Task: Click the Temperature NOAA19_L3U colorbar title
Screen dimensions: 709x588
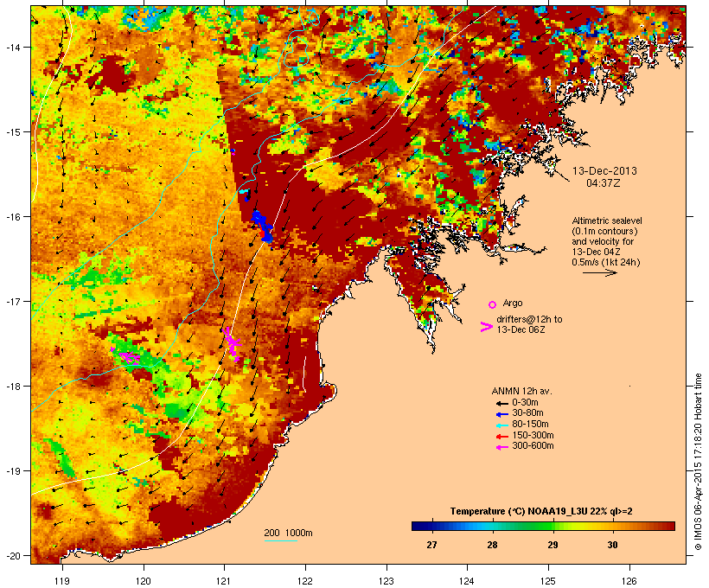Action: pyautogui.click(x=541, y=512)
